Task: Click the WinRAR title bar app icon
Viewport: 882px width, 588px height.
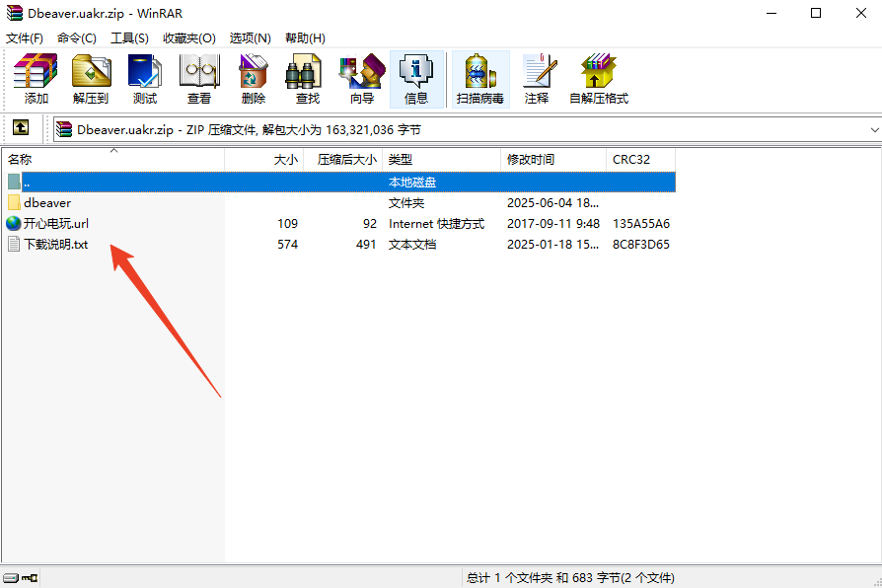Action: (15, 13)
